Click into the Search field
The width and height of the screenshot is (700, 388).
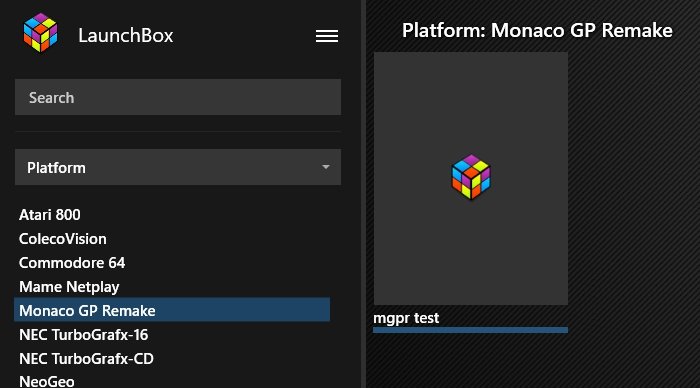click(x=178, y=97)
